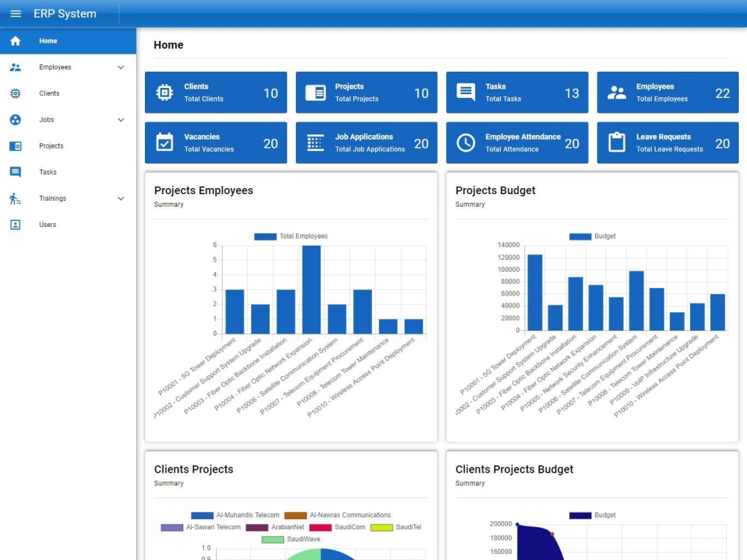This screenshot has width=747, height=560.
Task: Click the Jobs circle icon in sidebar
Action: click(15, 119)
